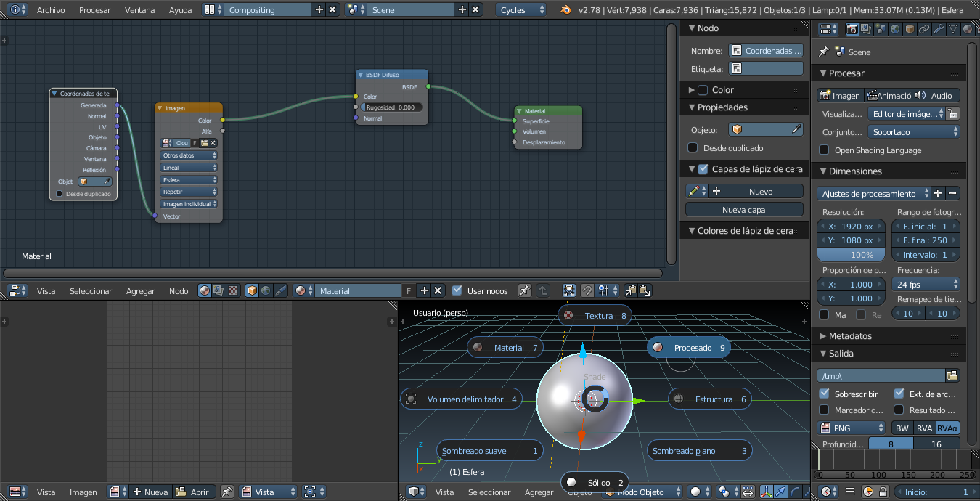Click the Rugosidad field in BSDF Difuso node
The image size is (980, 501).
click(x=391, y=107)
